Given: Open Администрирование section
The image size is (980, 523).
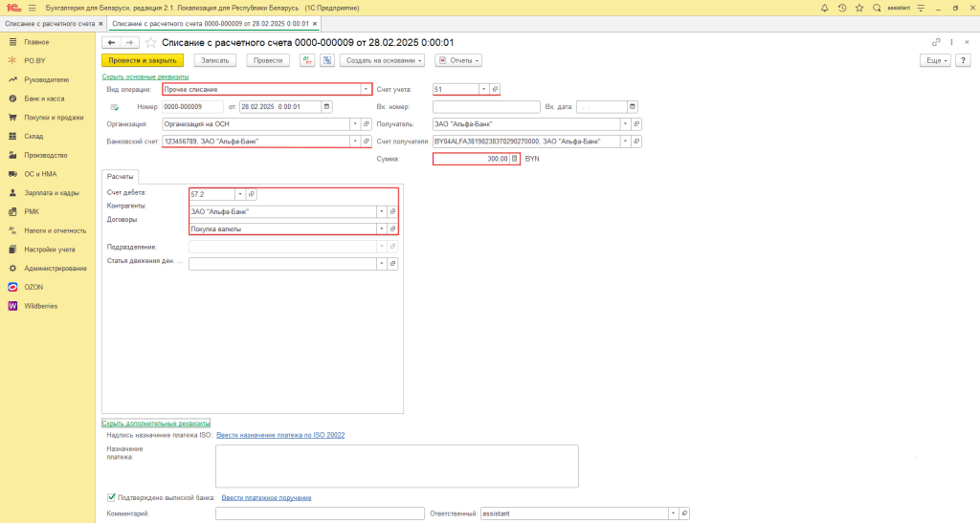Looking at the screenshot, I should [55, 269].
